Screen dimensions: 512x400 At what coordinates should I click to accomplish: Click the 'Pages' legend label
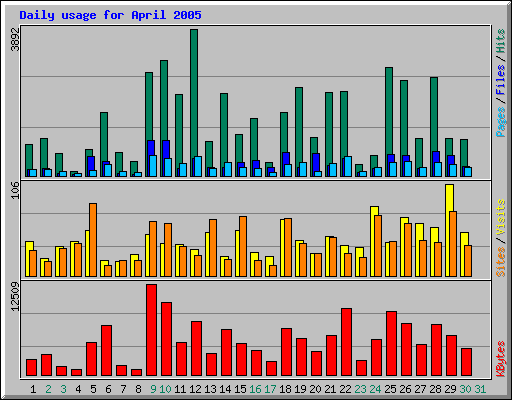point(500,122)
